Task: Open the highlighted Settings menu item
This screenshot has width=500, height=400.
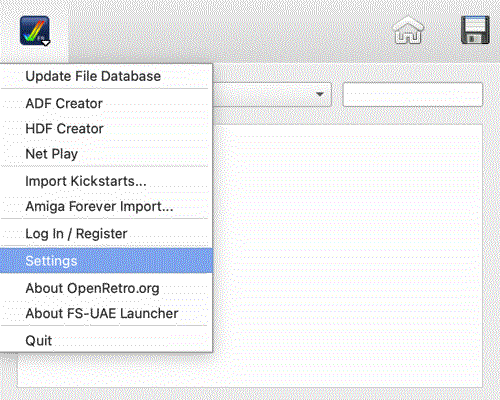Action: pyautogui.click(x=106, y=261)
